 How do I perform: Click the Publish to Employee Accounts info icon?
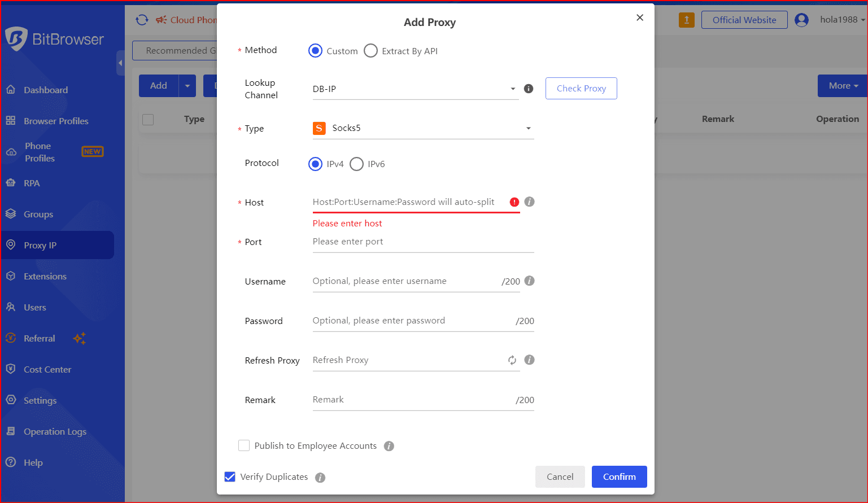(389, 446)
